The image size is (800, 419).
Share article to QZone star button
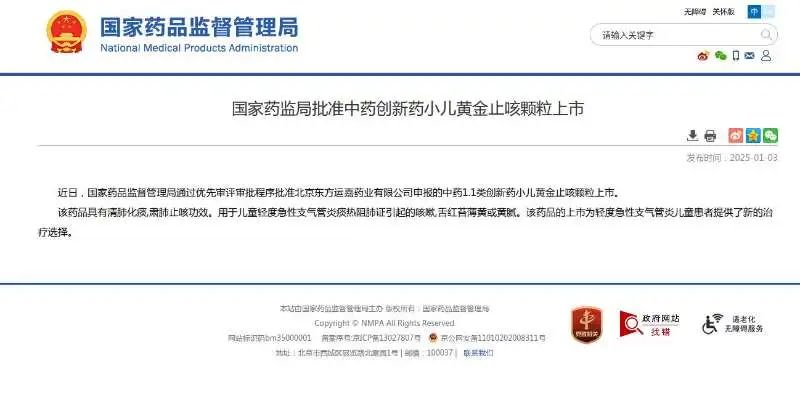click(x=753, y=135)
